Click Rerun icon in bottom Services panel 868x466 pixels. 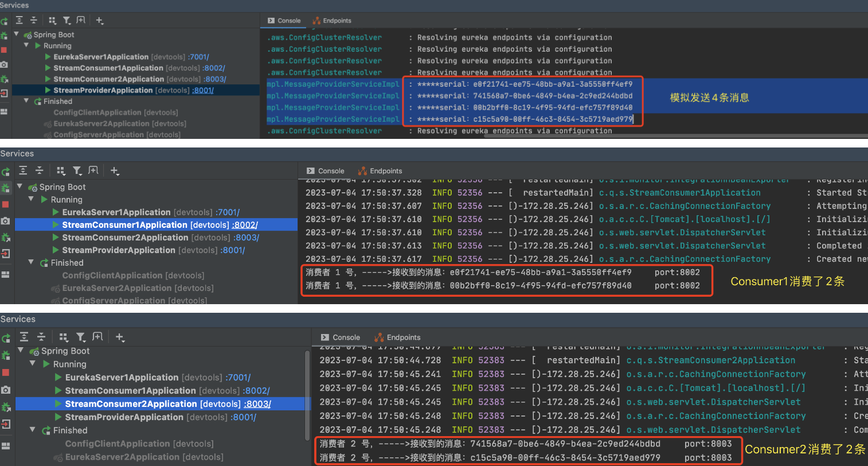[x=5, y=339]
